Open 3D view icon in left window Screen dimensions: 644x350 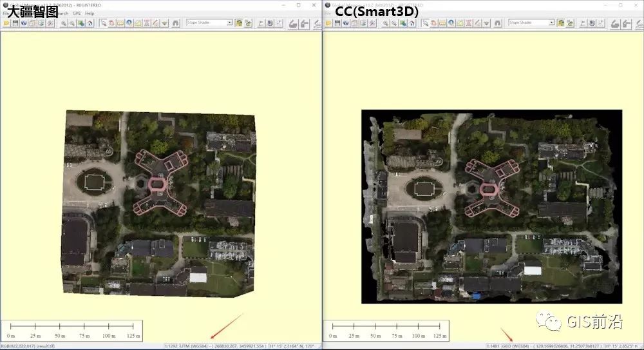tap(248, 23)
